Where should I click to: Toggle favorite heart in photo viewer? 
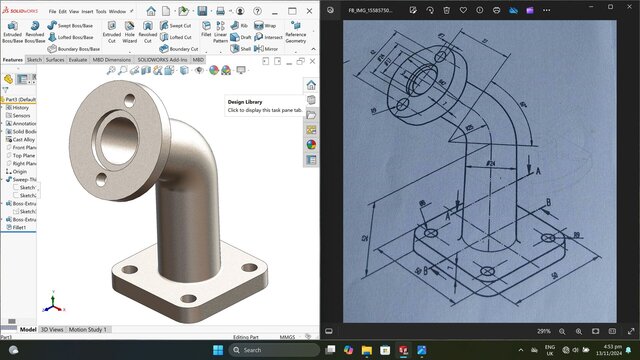click(463, 10)
